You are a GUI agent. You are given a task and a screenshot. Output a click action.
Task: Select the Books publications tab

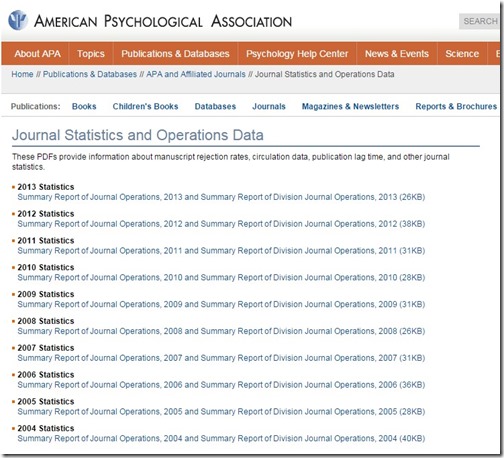(x=84, y=106)
